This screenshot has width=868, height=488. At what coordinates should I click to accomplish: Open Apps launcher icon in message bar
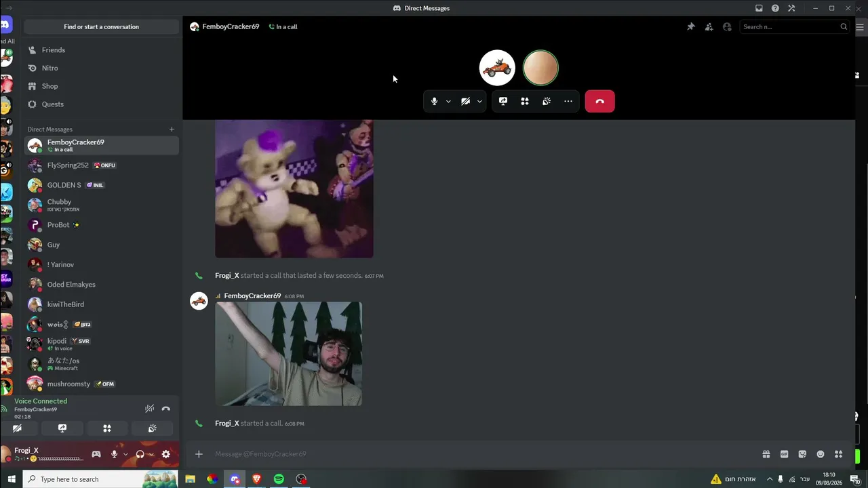838,454
